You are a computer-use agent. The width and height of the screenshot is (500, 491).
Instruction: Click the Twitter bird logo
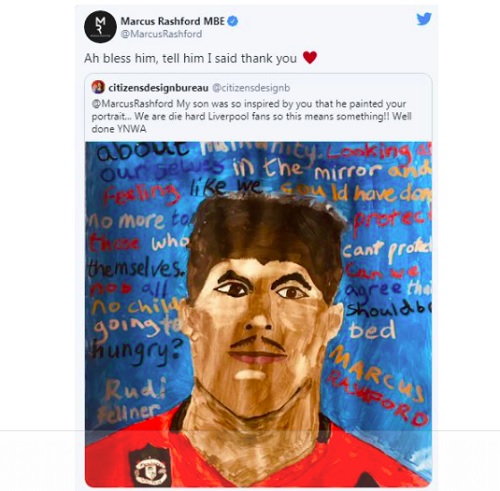point(424,19)
